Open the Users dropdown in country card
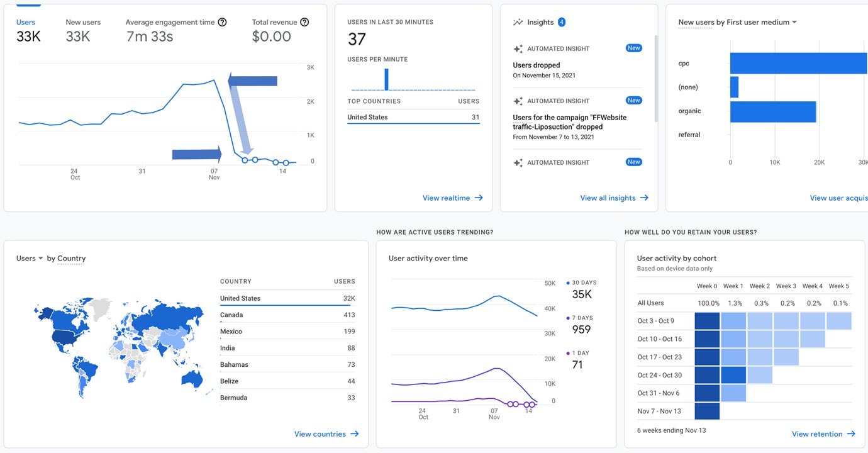The image size is (868, 453). (30, 258)
